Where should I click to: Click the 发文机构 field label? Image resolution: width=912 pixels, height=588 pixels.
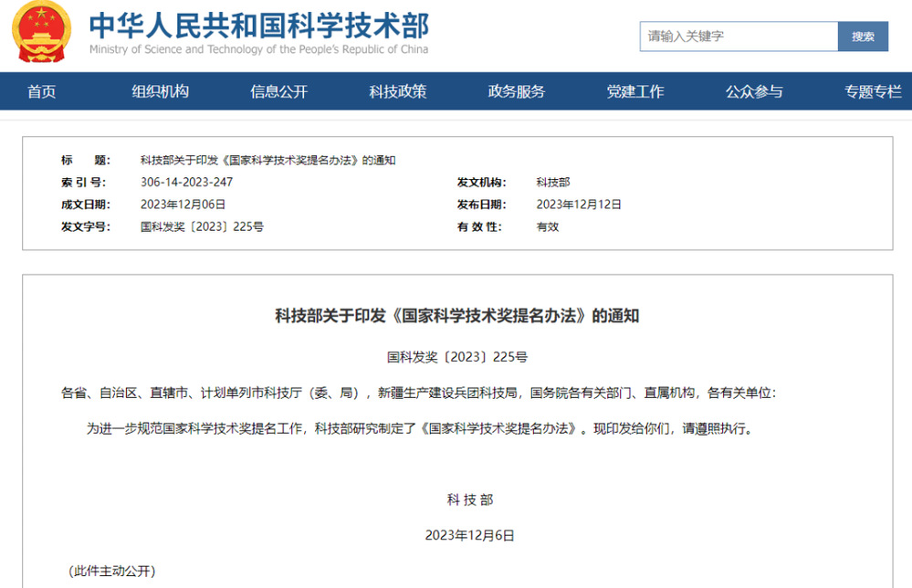[x=482, y=182]
